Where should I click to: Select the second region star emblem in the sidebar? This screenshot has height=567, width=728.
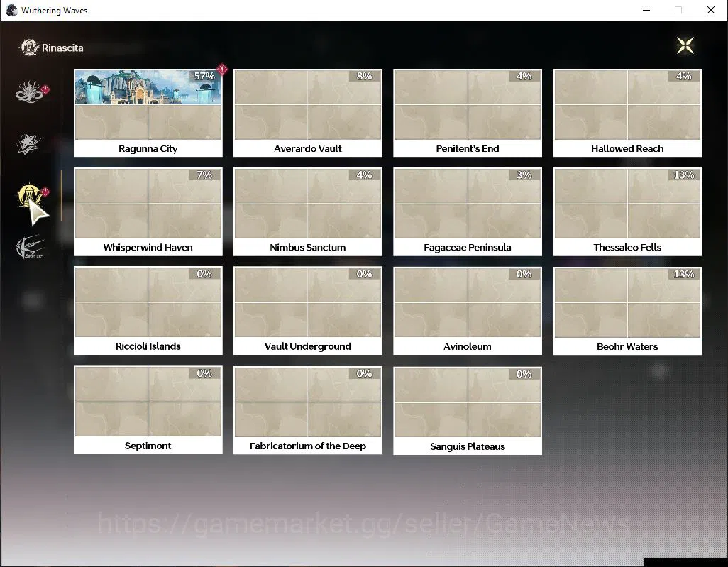coord(29,145)
